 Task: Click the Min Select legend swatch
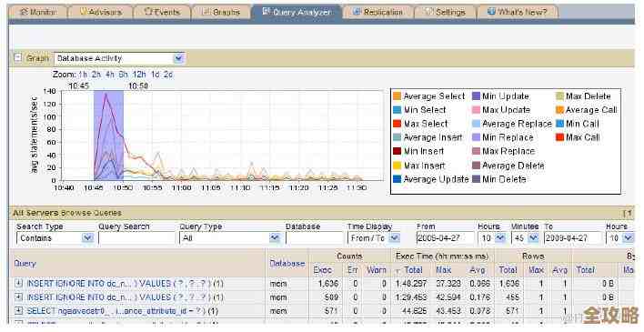(397, 110)
